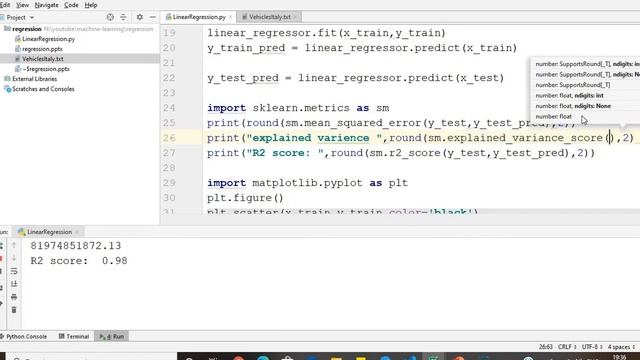Click line 19 linear_regressor.fit code

pos(326,33)
